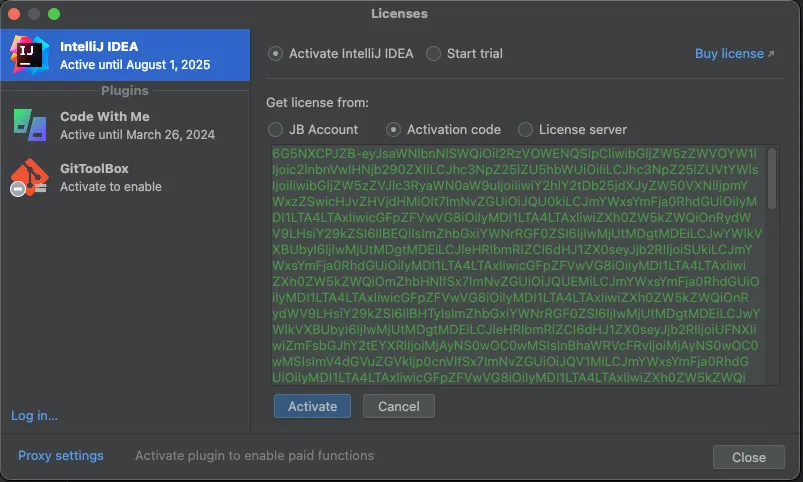803x482 pixels.
Task: Select JB Account as license source
Action: coord(276,129)
